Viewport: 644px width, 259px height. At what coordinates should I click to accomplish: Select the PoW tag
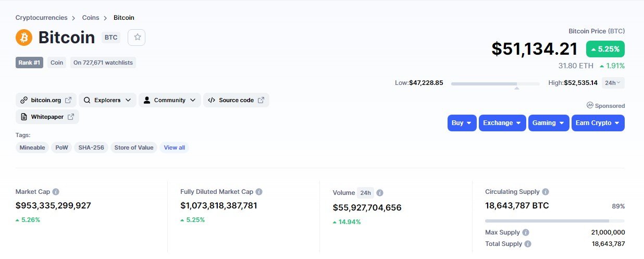61,147
